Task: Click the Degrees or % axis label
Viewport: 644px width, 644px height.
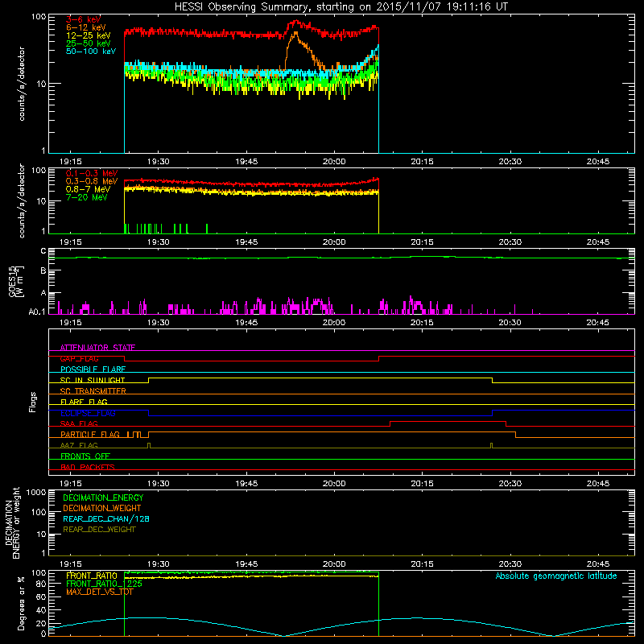Action: [x=21, y=603]
